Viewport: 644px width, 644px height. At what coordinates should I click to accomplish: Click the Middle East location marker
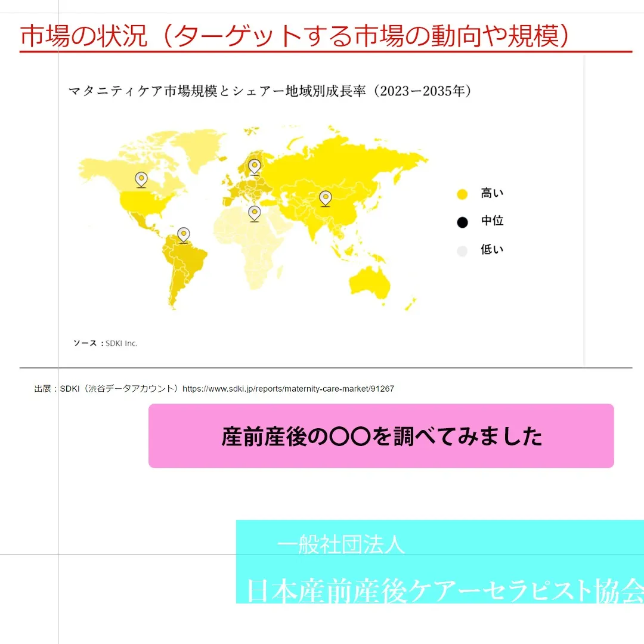[254, 213]
